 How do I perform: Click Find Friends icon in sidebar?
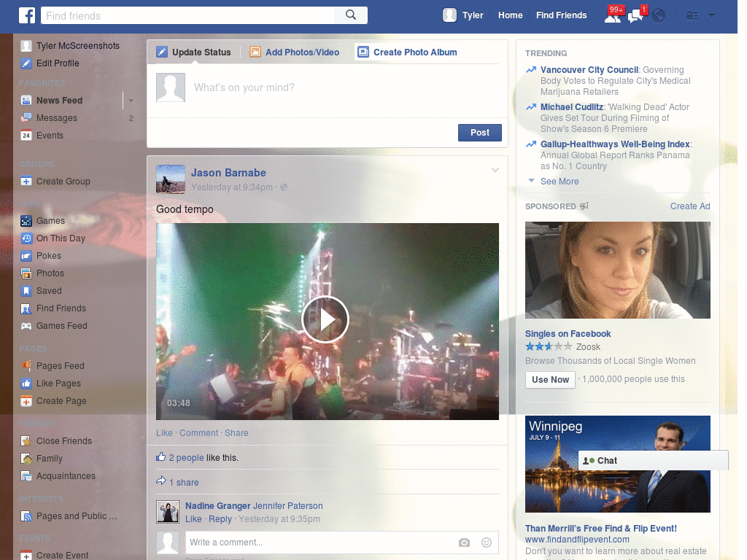26,308
